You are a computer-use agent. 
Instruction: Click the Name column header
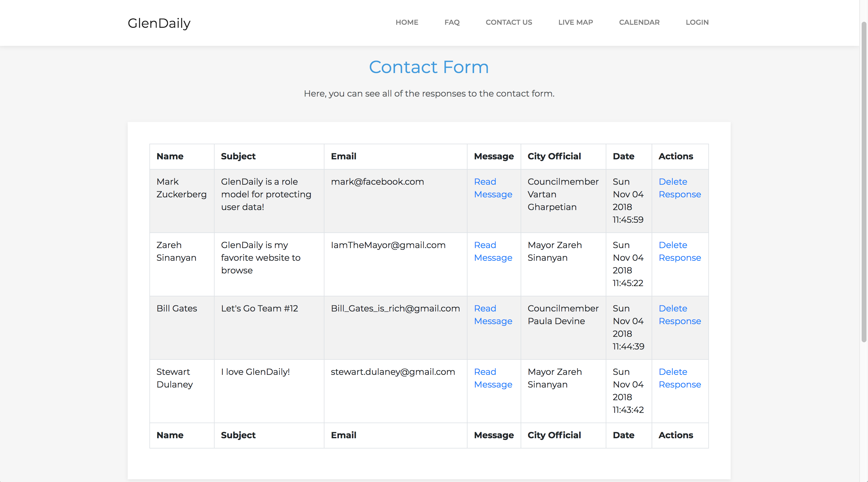pos(170,156)
